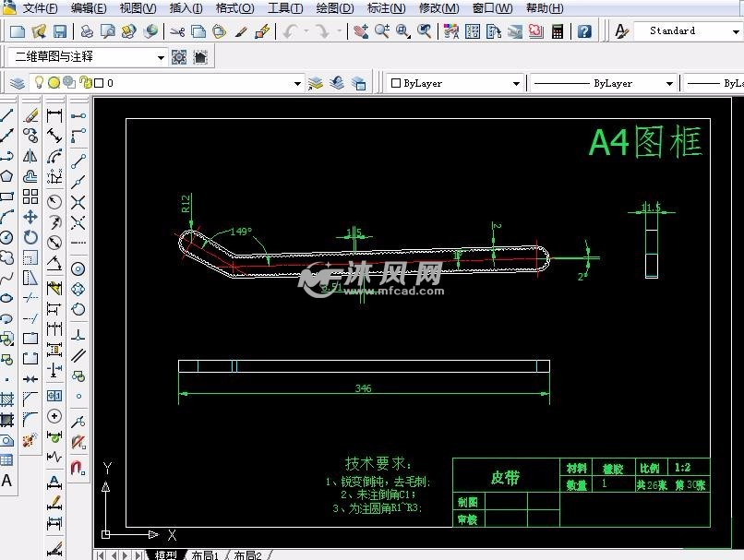This screenshot has width=744, height=560.
Task: Toggle layer freeze sun icon
Action: click(54, 83)
